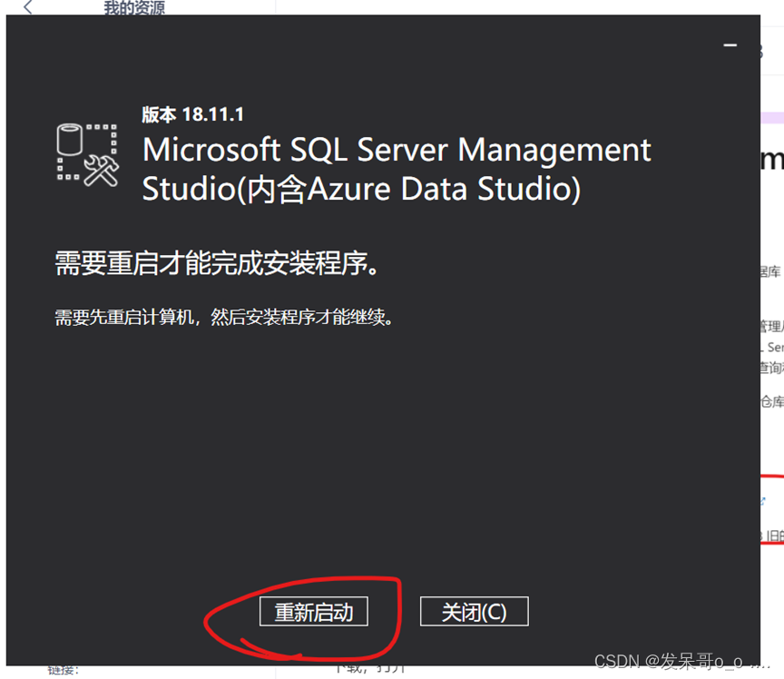Click the partially hidden Ser text
The image size is (784, 679).
[x=774, y=347]
